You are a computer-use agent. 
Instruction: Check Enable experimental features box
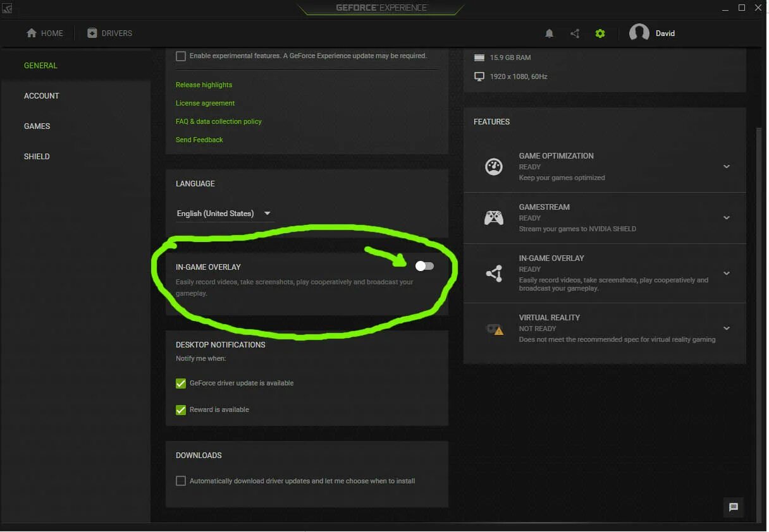tap(181, 56)
